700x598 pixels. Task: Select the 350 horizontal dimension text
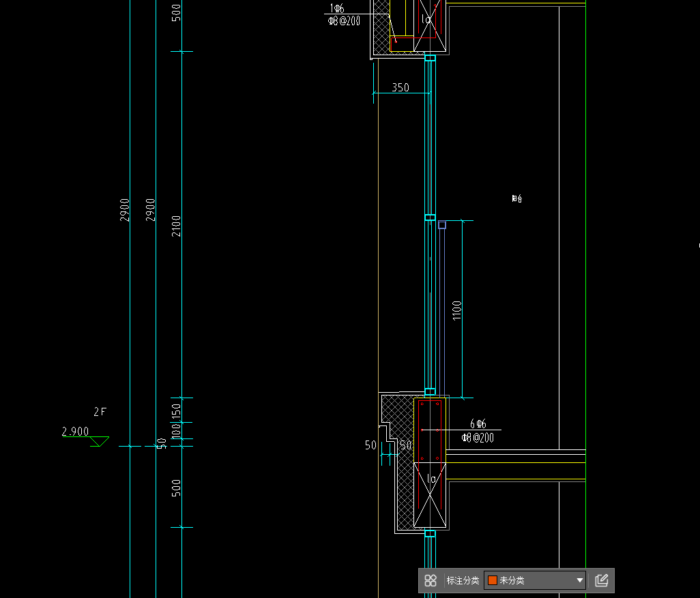(x=400, y=87)
